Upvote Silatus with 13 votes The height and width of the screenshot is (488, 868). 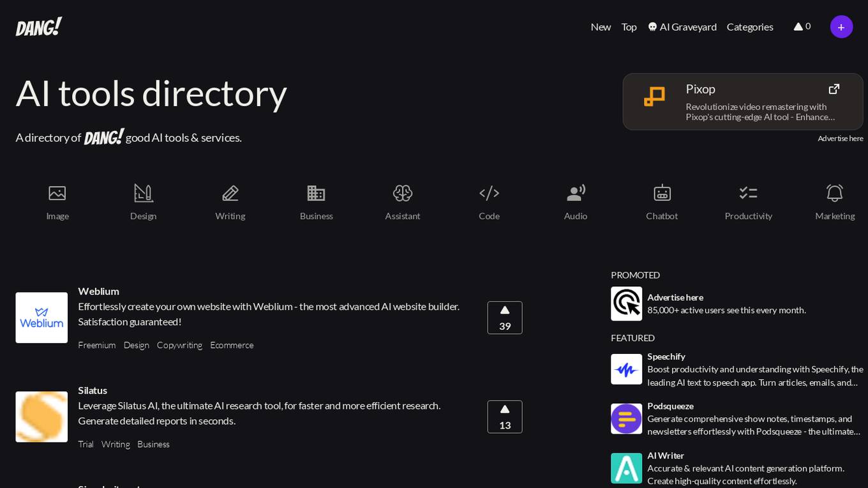(505, 416)
